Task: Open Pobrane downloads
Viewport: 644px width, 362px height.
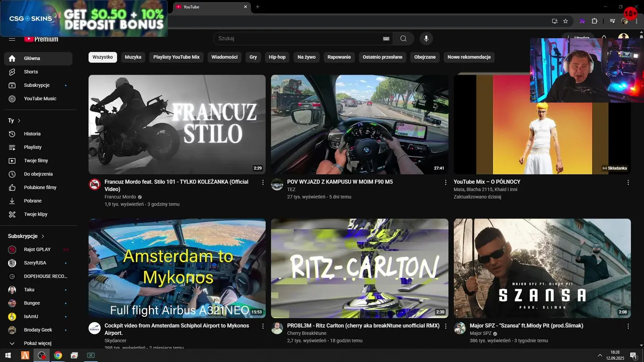Action: pyautogui.click(x=38, y=201)
